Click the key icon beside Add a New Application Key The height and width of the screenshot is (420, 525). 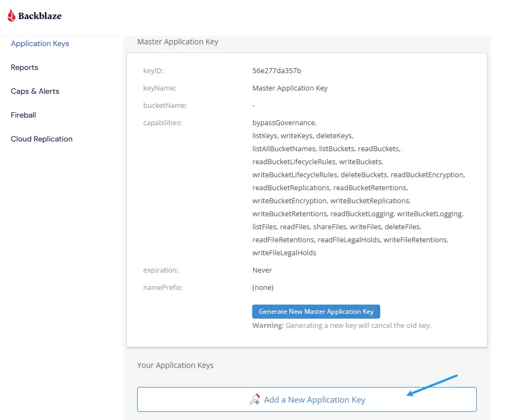pos(254,399)
